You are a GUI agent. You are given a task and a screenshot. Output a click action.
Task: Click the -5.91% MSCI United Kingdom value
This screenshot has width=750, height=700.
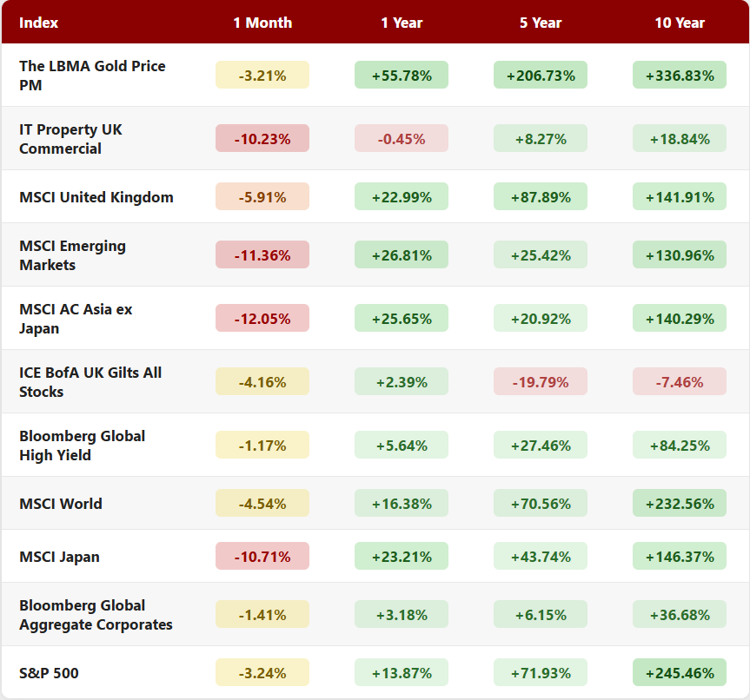[262, 197]
